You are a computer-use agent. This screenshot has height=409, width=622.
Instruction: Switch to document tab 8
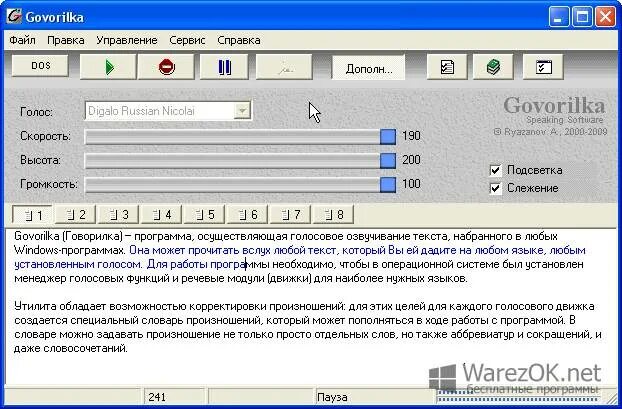coord(333,215)
